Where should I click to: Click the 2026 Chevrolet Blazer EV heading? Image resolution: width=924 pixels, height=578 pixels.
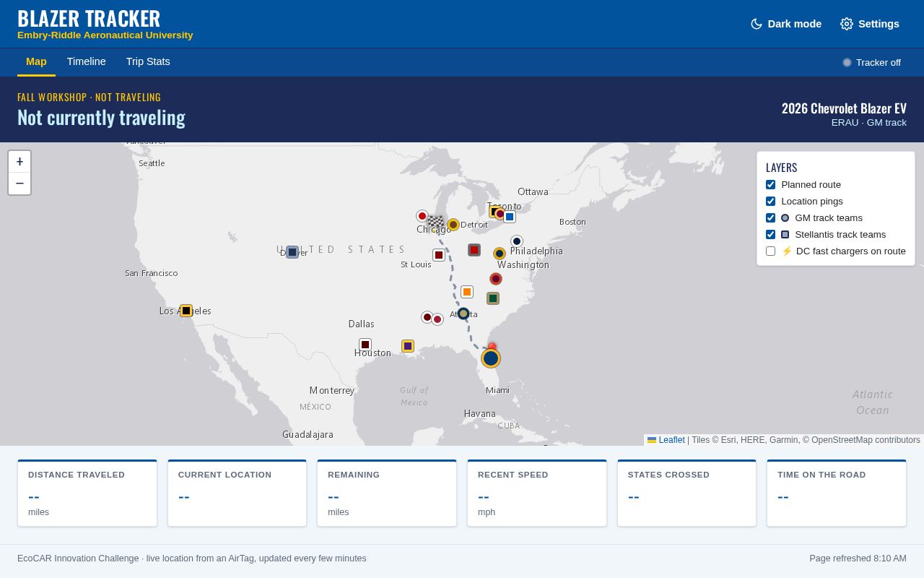coord(844,108)
